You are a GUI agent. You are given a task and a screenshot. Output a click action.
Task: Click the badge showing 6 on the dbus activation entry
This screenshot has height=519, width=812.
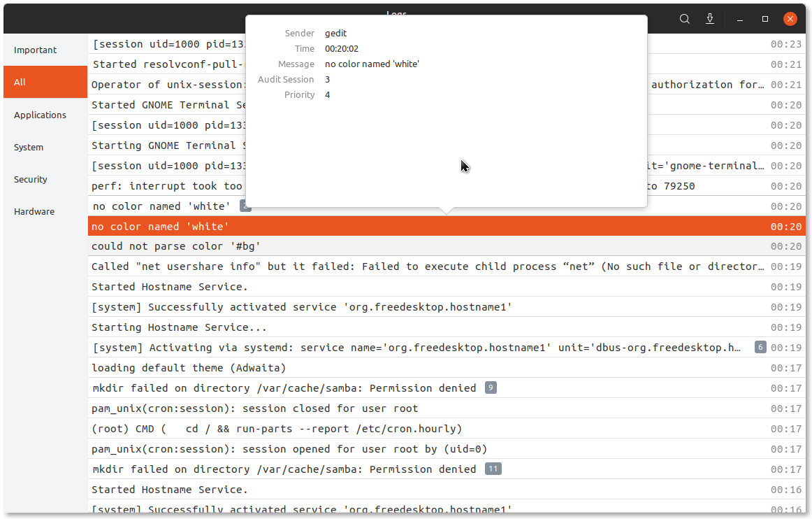click(760, 347)
